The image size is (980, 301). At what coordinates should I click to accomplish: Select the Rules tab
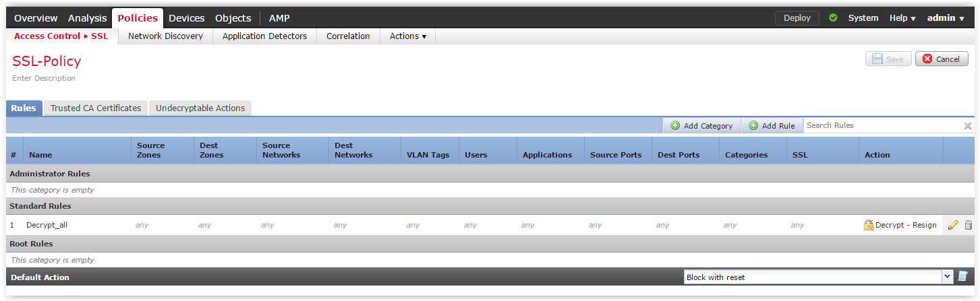pyautogui.click(x=24, y=108)
